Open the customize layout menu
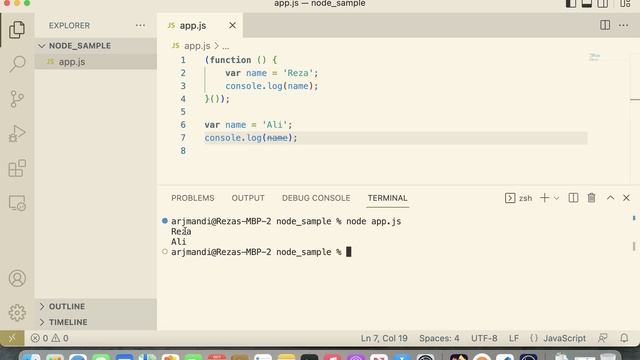The image size is (640, 360). (x=625, y=4)
